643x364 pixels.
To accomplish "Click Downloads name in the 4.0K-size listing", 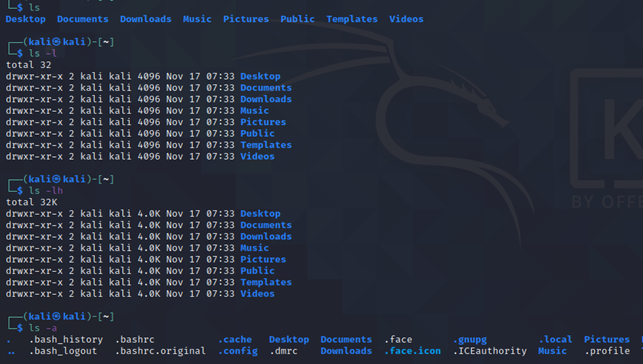I will [x=266, y=237].
